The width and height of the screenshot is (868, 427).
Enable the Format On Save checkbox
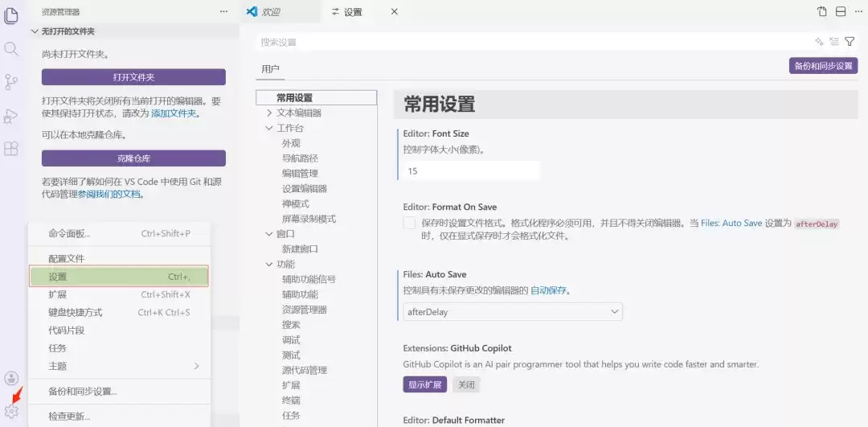tap(409, 224)
